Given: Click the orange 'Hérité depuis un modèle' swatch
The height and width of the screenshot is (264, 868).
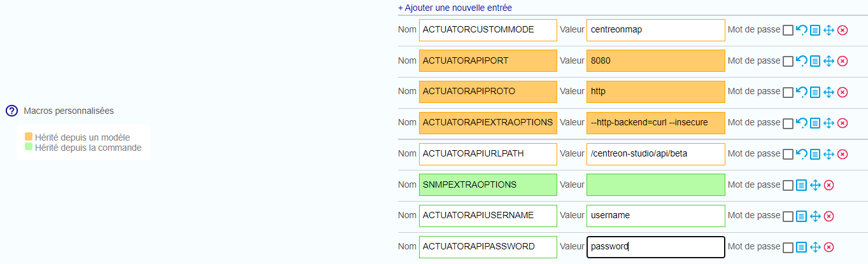Looking at the screenshot, I should pyautogui.click(x=29, y=137).
